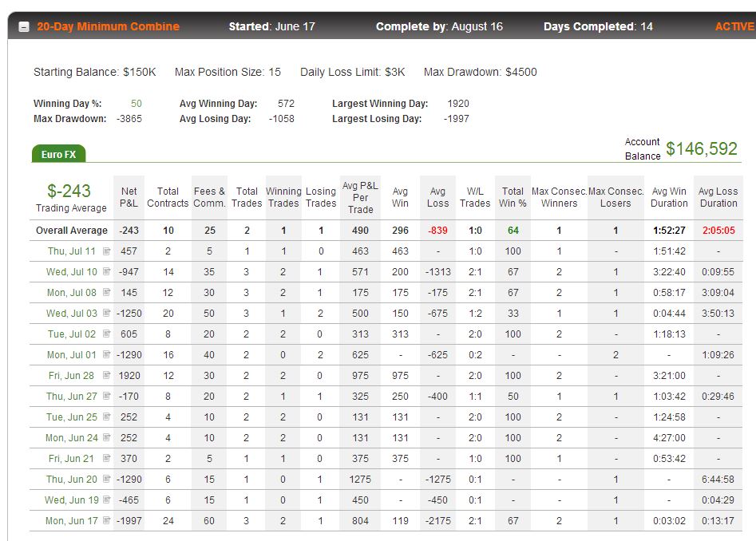Open the note icon for Mon, Jul 01
The height and width of the screenshot is (541, 756).
pos(106,354)
